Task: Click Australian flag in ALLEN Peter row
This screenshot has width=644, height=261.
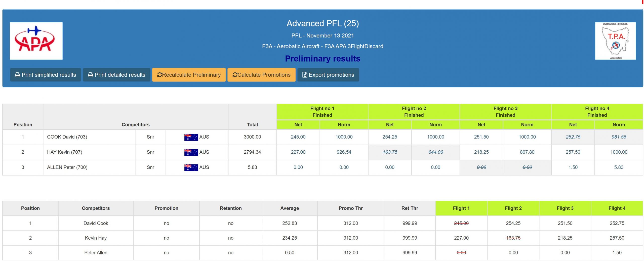Action: (x=191, y=167)
